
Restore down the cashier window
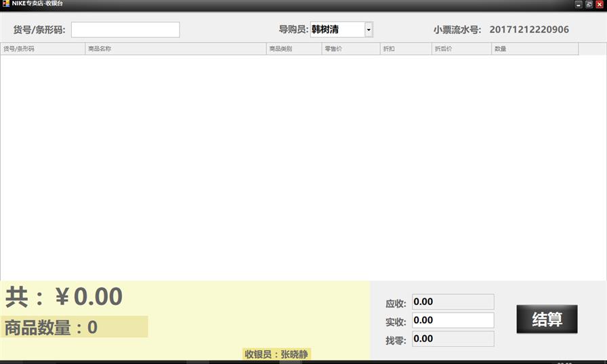(x=589, y=5)
